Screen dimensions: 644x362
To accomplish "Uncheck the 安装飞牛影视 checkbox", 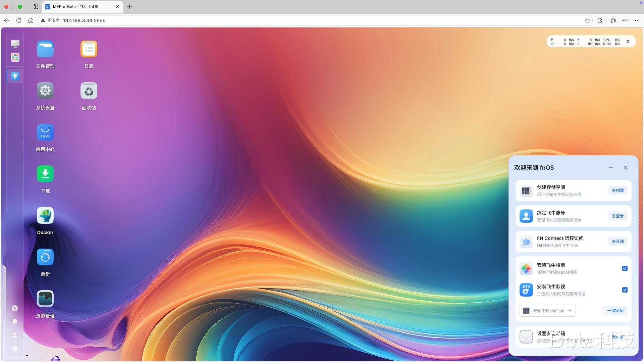I will tap(625, 290).
